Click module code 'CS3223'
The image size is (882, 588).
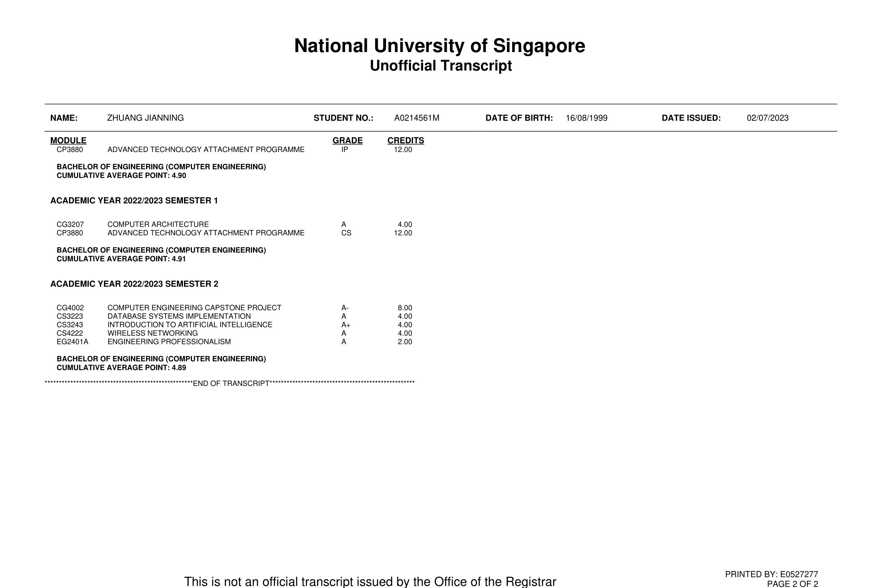(x=70, y=316)
